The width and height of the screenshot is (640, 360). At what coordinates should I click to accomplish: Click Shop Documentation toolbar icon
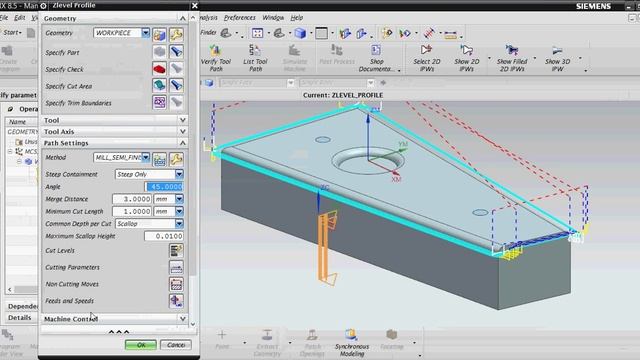click(376, 58)
